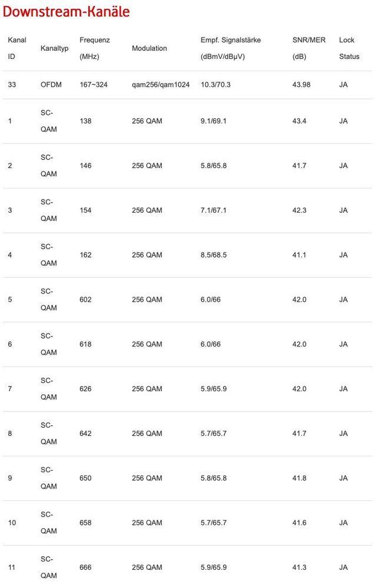Click the Downstream-Kanäle heading
The image size is (386, 588).
pos(67,12)
